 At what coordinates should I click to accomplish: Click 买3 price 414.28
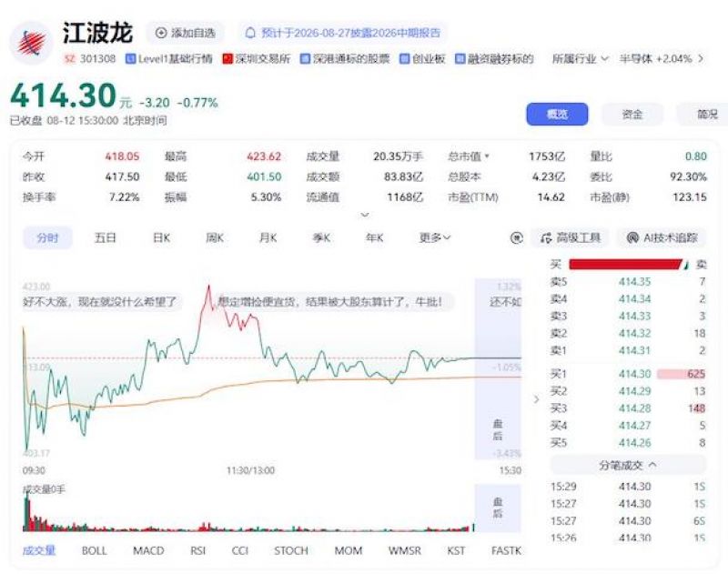[x=634, y=408]
